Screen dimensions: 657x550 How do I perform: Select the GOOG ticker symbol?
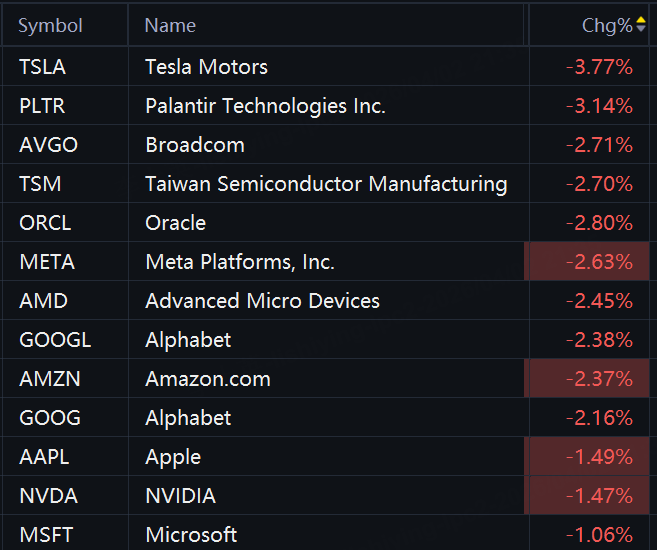tap(50, 418)
